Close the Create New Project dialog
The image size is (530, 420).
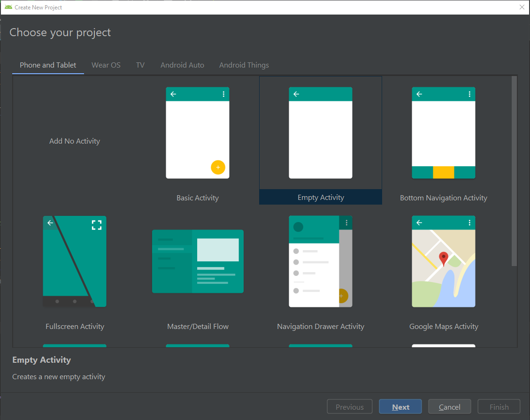tap(522, 7)
